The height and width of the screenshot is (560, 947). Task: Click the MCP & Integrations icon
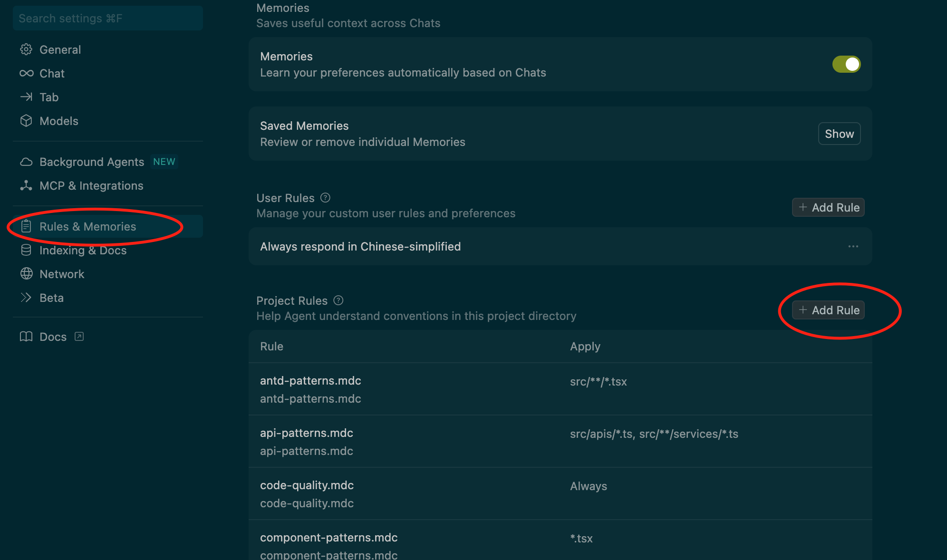pos(26,186)
